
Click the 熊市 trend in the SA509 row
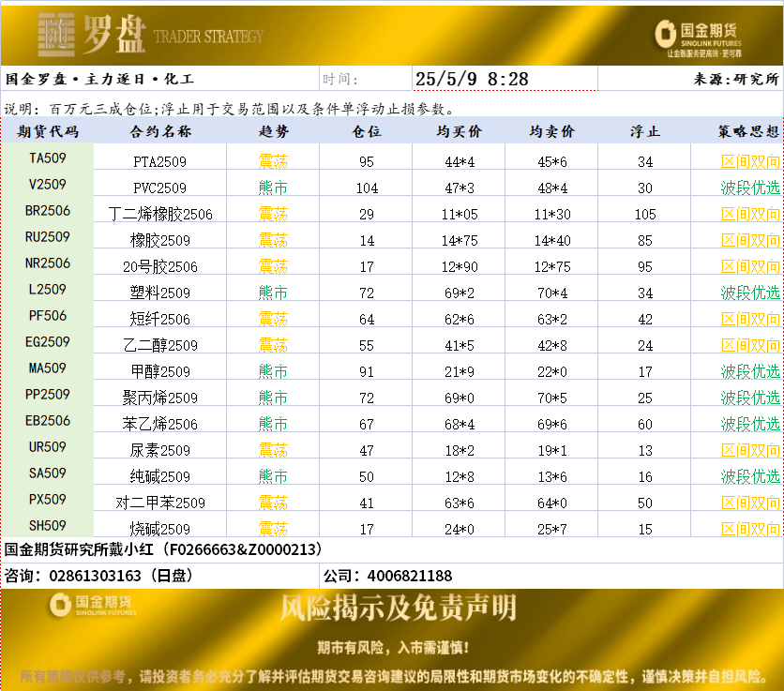tap(273, 476)
